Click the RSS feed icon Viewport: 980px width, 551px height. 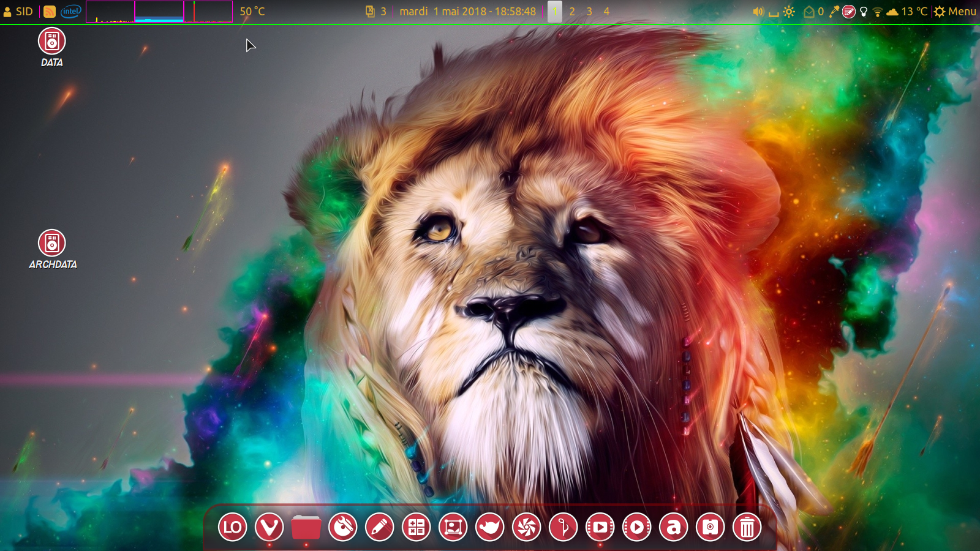(50, 12)
